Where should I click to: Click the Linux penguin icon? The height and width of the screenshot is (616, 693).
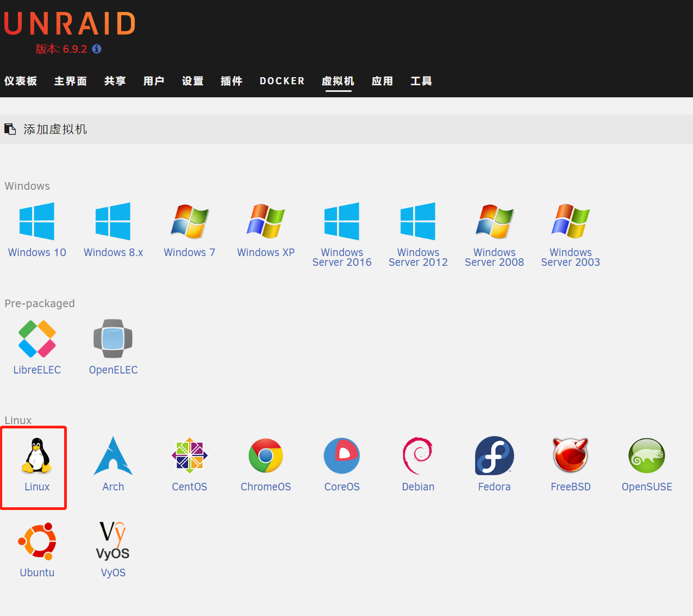point(37,456)
